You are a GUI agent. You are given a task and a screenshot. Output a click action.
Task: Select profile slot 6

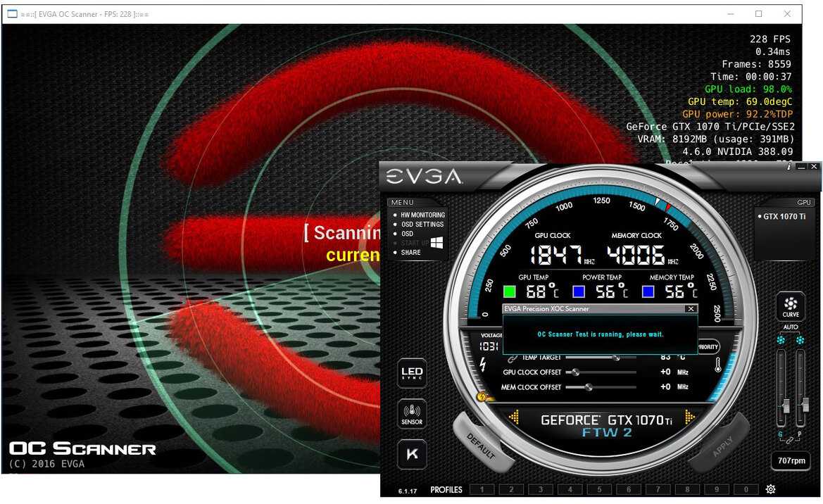tap(629, 489)
